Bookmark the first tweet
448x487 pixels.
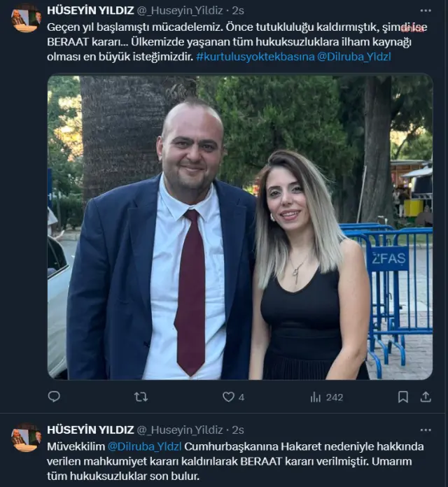click(x=403, y=397)
